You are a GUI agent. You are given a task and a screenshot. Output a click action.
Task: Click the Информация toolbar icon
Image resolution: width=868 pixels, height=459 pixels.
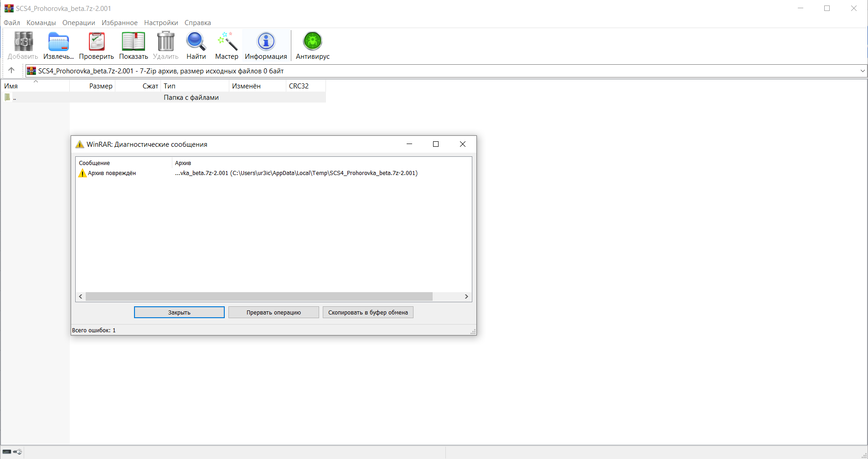[x=266, y=42]
